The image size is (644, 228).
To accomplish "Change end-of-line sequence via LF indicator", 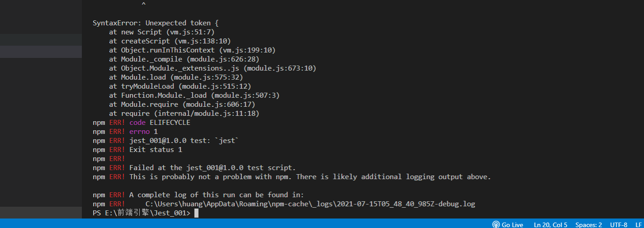I will click(638, 224).
